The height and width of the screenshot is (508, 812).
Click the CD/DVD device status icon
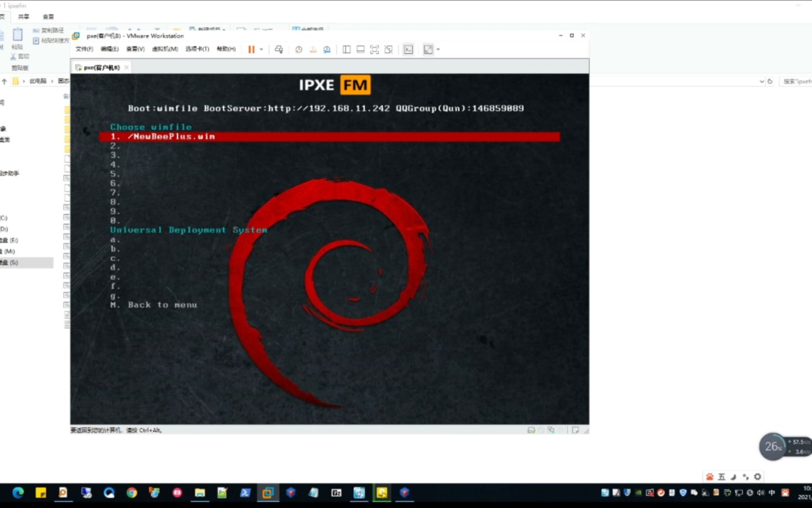click(x=541, y=430)
